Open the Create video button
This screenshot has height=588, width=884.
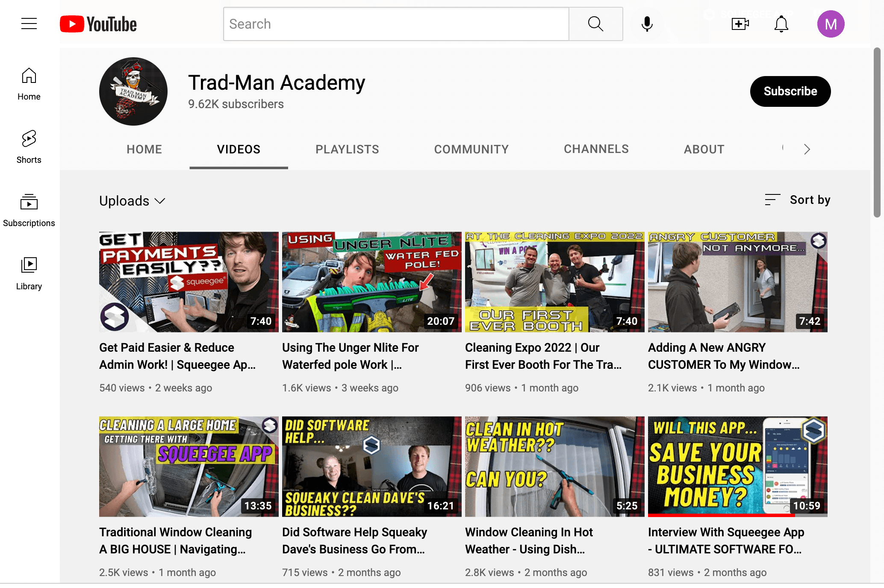point(740,24)
